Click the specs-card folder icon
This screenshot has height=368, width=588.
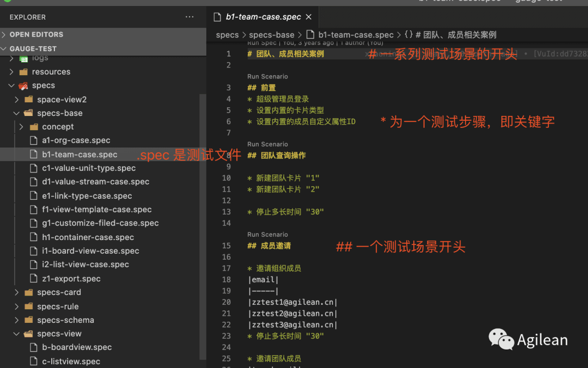coord(28,292)
